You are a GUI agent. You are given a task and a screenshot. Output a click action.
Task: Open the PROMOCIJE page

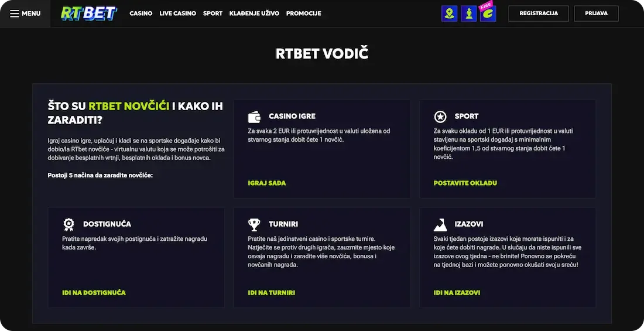(x=303, y=13)
